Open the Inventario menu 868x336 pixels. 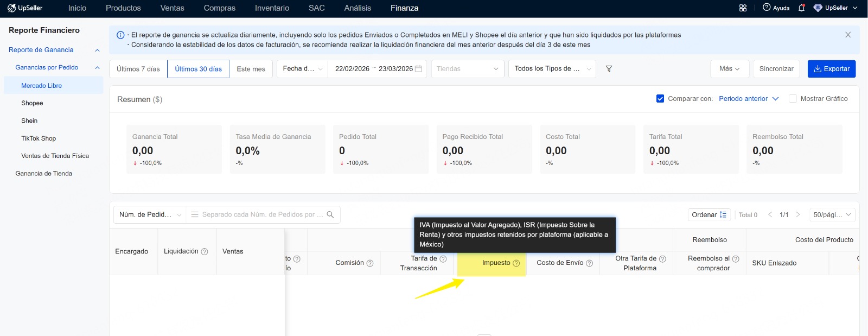tap(272, 8)
